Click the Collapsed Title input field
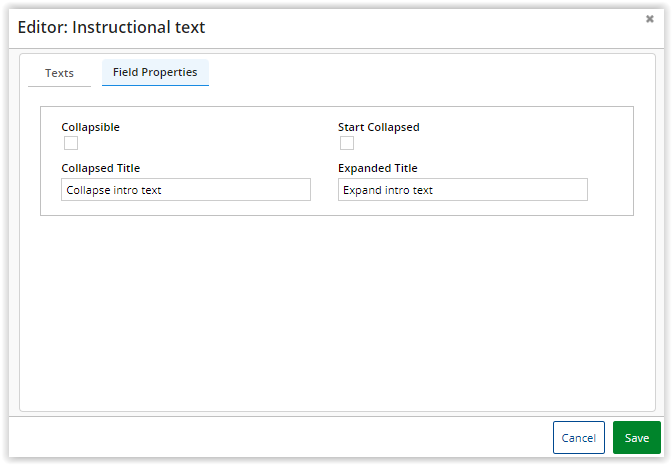This screenshot has width=672, height=465. coord(186,190)
